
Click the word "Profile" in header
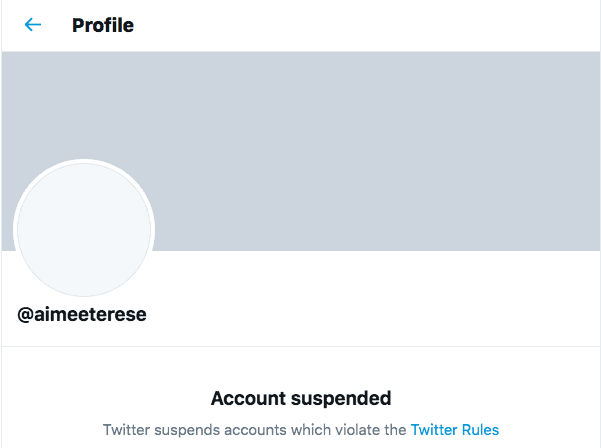[x=103, y=25]
